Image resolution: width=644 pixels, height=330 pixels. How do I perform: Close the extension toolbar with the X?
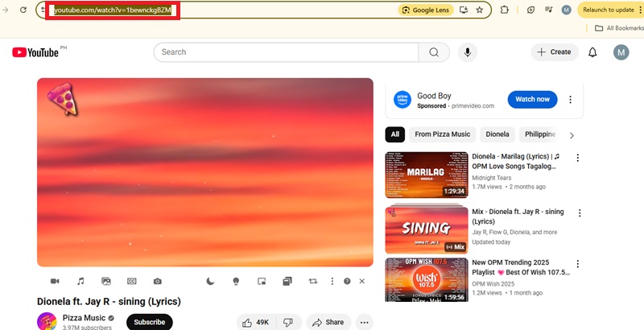[361, 281]
